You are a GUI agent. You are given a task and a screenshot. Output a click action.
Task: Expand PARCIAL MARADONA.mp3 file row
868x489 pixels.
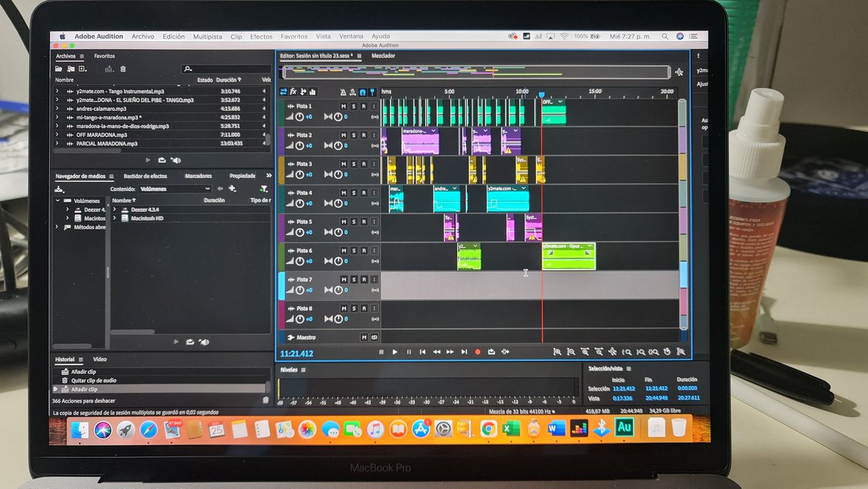[58, 143]
